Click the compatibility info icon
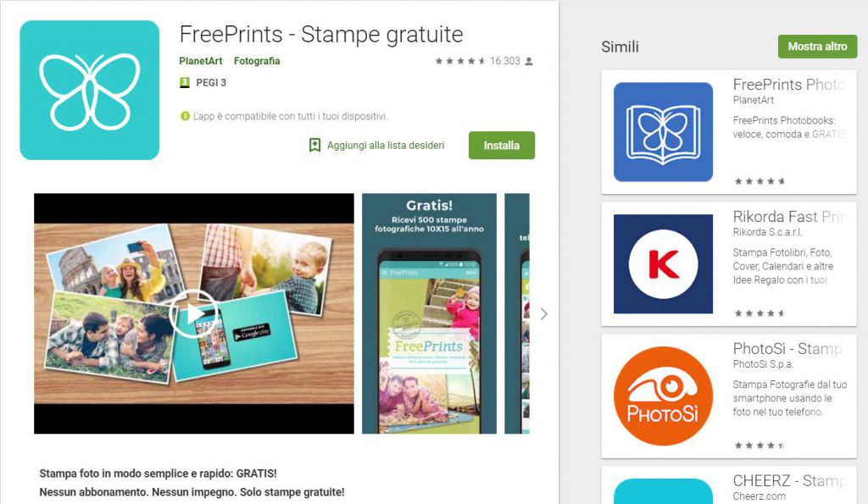This screenshot has height=504, width=868. click(x=185, y=116)
